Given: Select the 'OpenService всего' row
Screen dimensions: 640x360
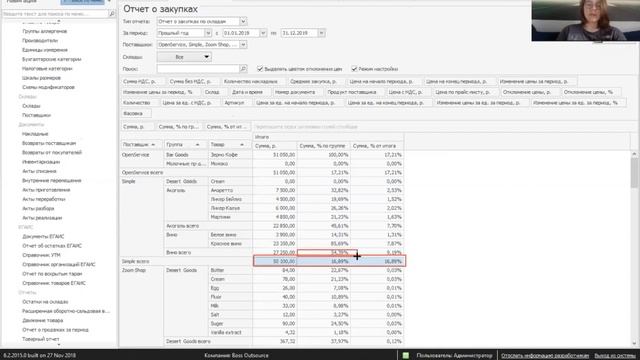Looking at the screenshot, I should pos(262,173).
